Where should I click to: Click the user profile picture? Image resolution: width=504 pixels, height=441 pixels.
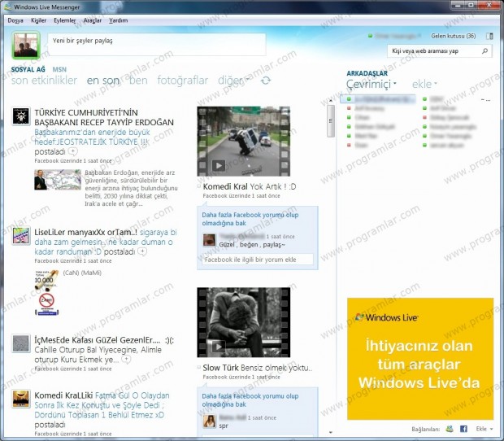point(26,46)
